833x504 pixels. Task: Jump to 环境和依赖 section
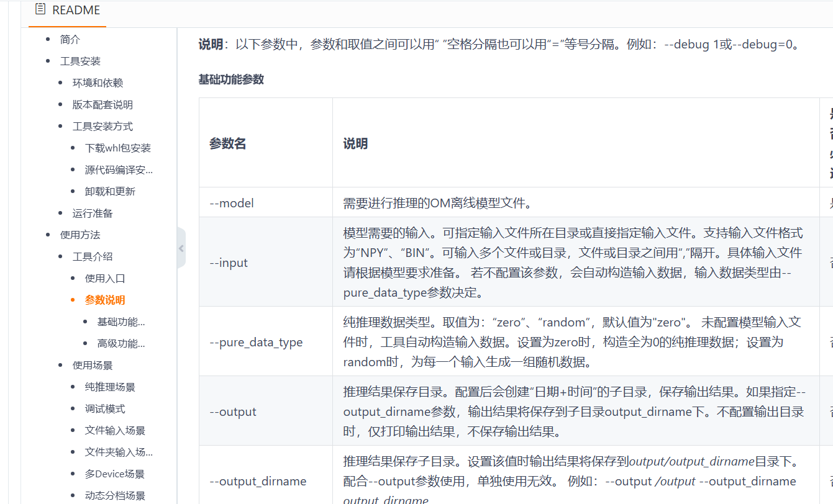(x=98, y=83)
